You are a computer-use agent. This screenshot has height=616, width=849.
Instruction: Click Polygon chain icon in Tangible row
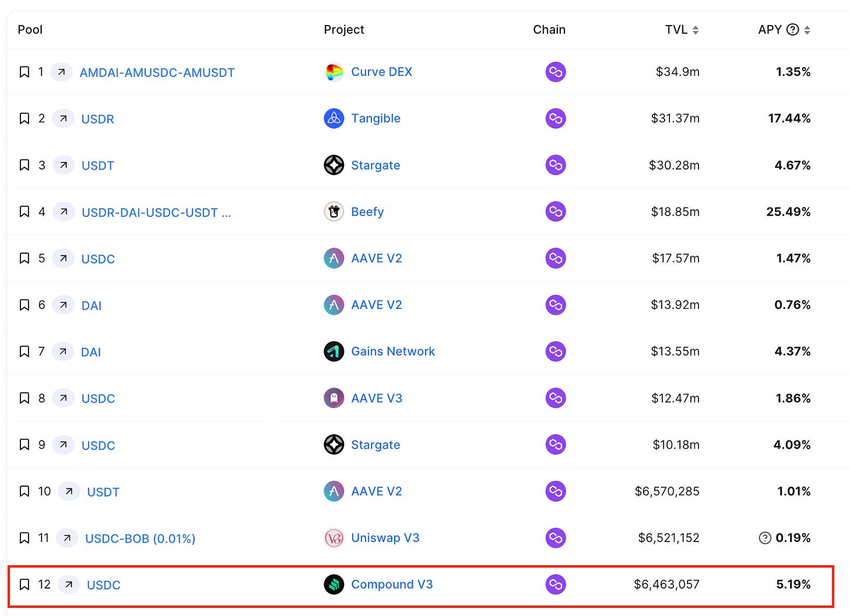point(556,118)
